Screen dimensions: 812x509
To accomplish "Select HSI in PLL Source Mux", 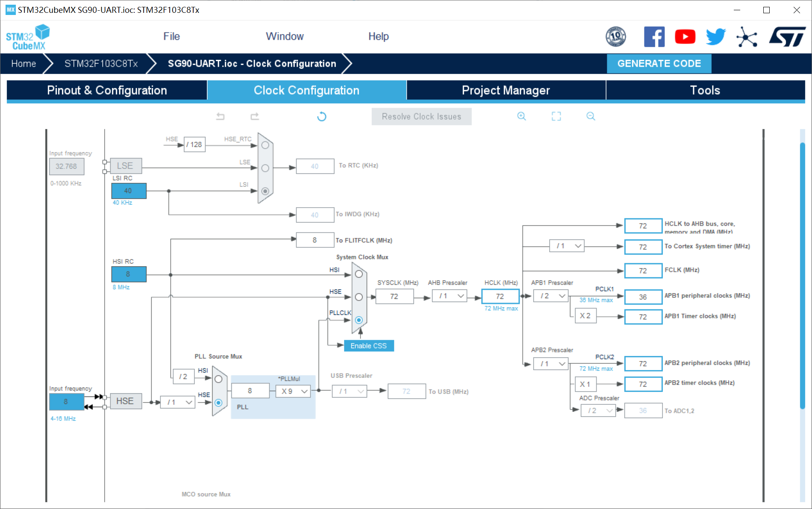I will (218, 379).
